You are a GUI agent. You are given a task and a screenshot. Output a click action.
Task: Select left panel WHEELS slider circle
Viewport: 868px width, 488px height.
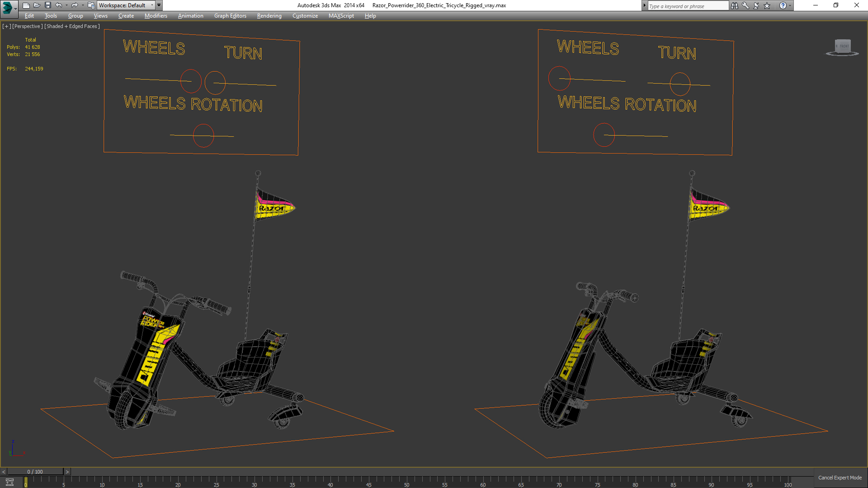(x=191, y=81)
